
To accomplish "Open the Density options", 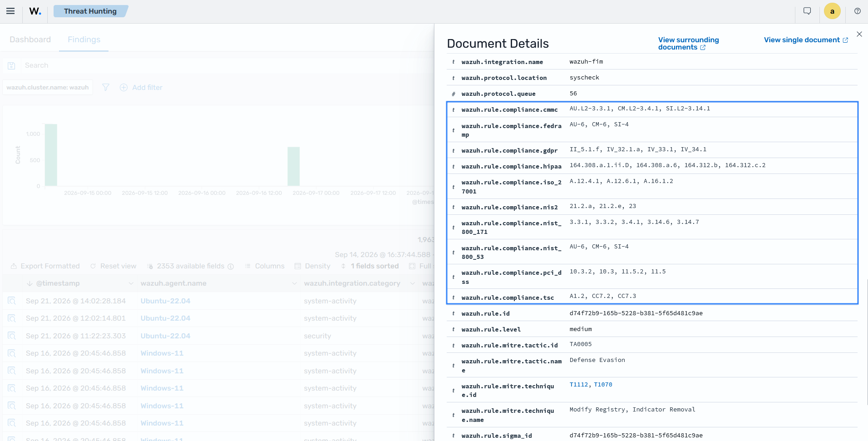I will click(312, 266).
